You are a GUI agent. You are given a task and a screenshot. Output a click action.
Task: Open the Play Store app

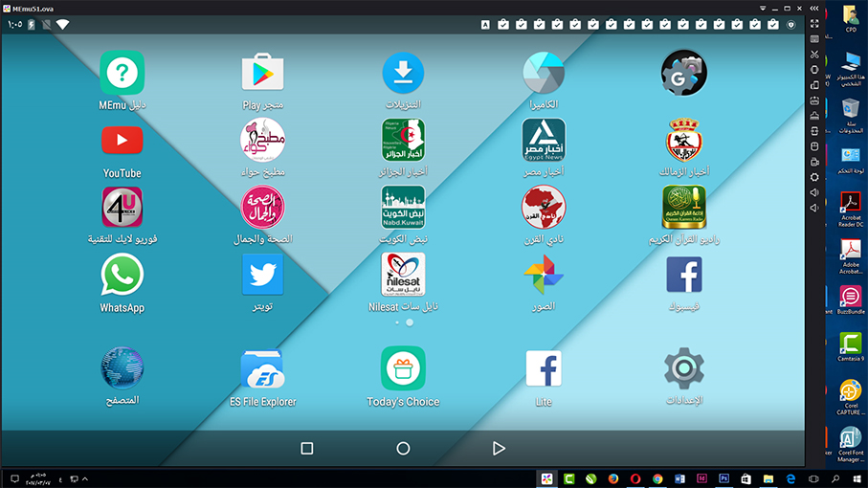click(x=262, y=73)
